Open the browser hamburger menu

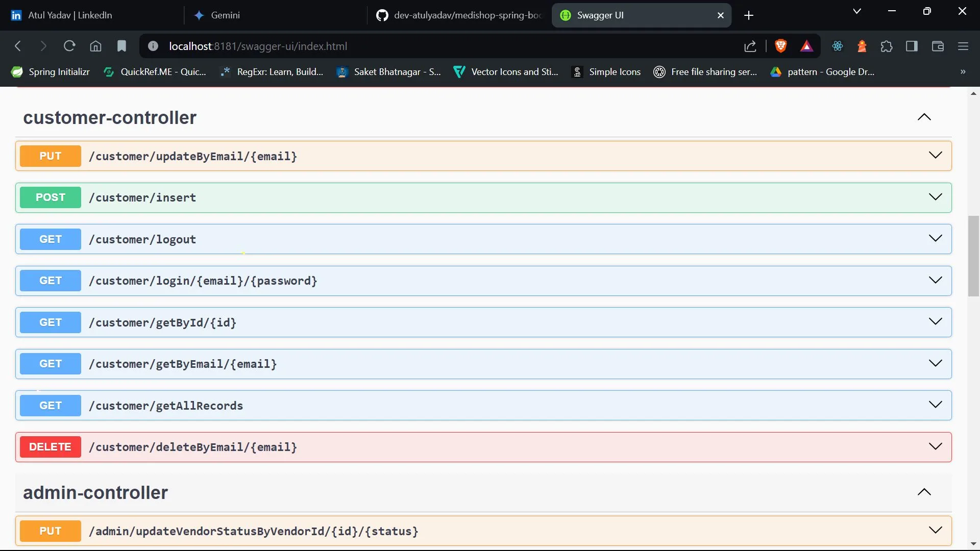pos(963,46)
